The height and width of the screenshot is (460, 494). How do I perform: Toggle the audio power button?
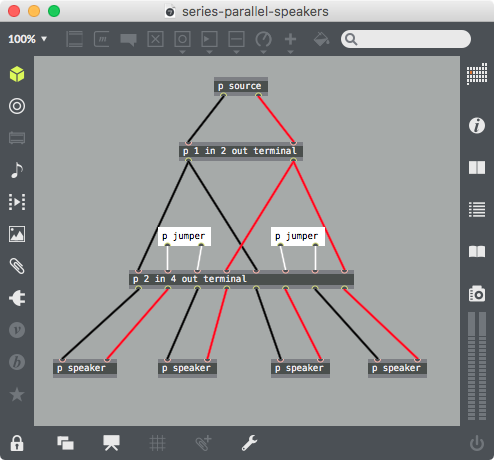tap(477, 443)
